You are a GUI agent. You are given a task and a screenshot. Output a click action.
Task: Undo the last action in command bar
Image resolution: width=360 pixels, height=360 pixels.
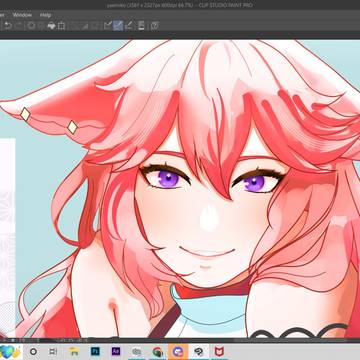(8, 26)
